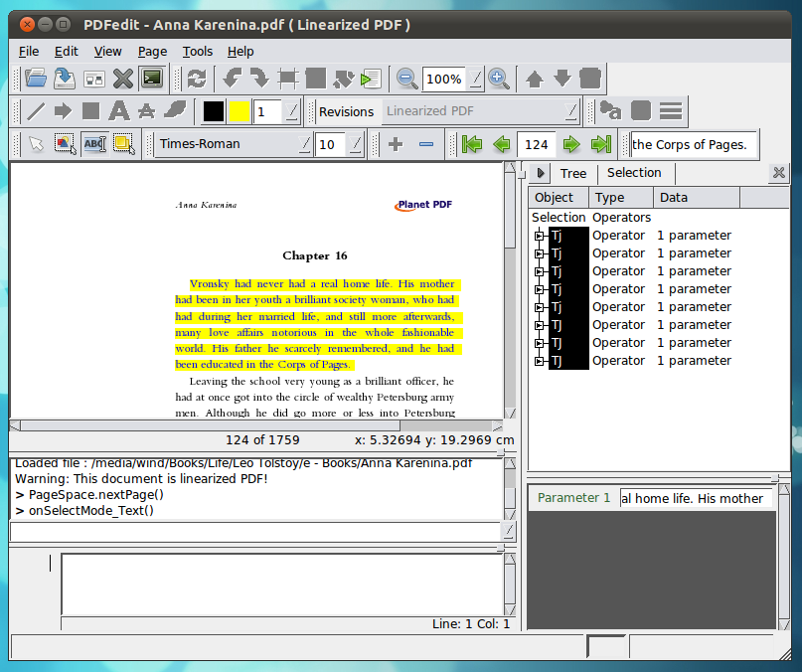Open the Page menu
This screenshot has height=672, width=802.
pos(152,52)
